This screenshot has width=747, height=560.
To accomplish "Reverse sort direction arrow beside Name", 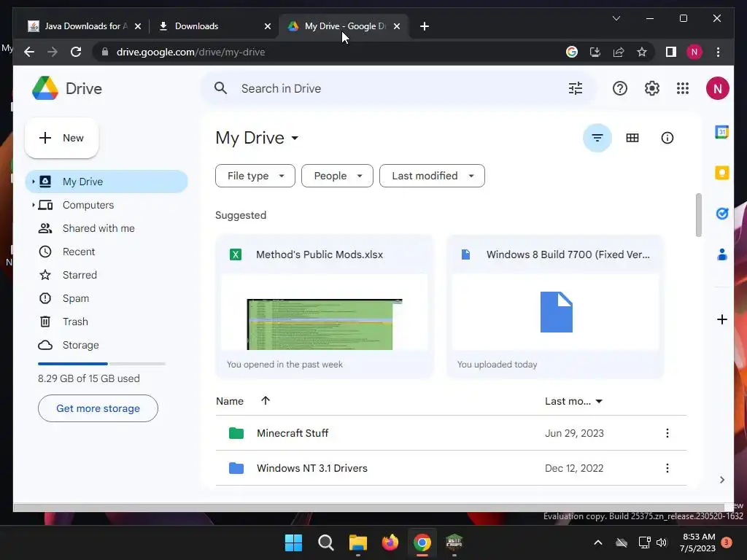I will pyautogui.click(x=266, y=400).
